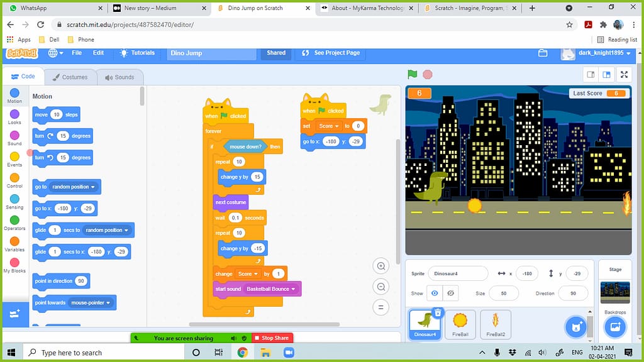
Task: Enter full screen presentation mode
Action: 625,74
